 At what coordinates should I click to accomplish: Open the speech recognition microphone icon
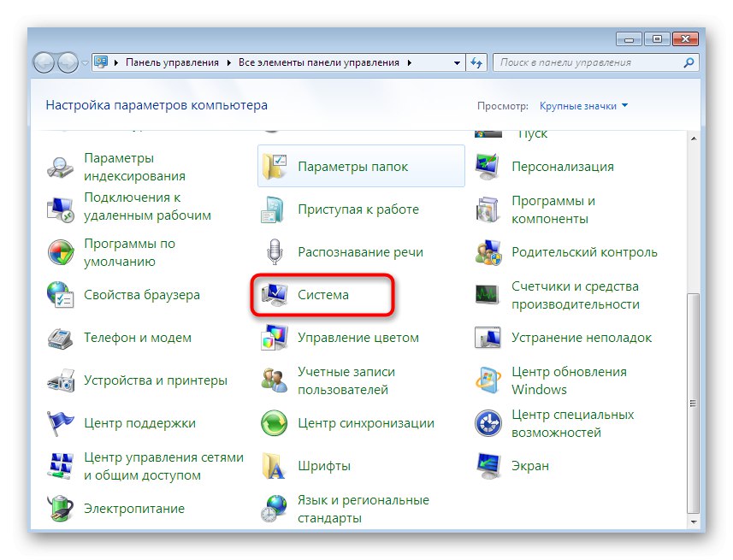pyautogui.click(x=275, y=252)
